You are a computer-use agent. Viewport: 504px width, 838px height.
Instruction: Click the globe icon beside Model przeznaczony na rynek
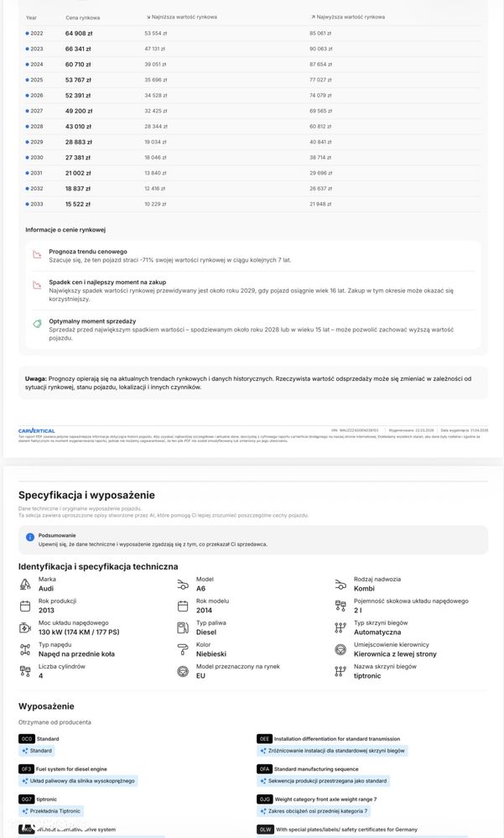182,670
